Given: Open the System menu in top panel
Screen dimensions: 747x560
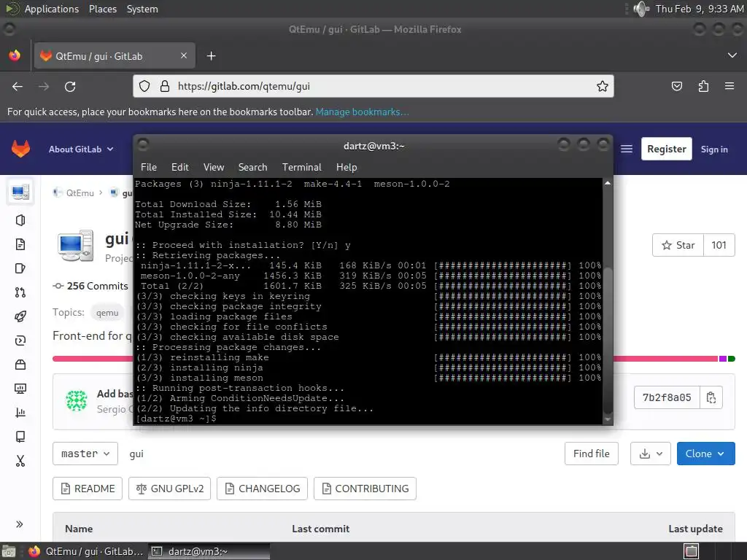Looking at the screenshot, I should pos(142,9).
